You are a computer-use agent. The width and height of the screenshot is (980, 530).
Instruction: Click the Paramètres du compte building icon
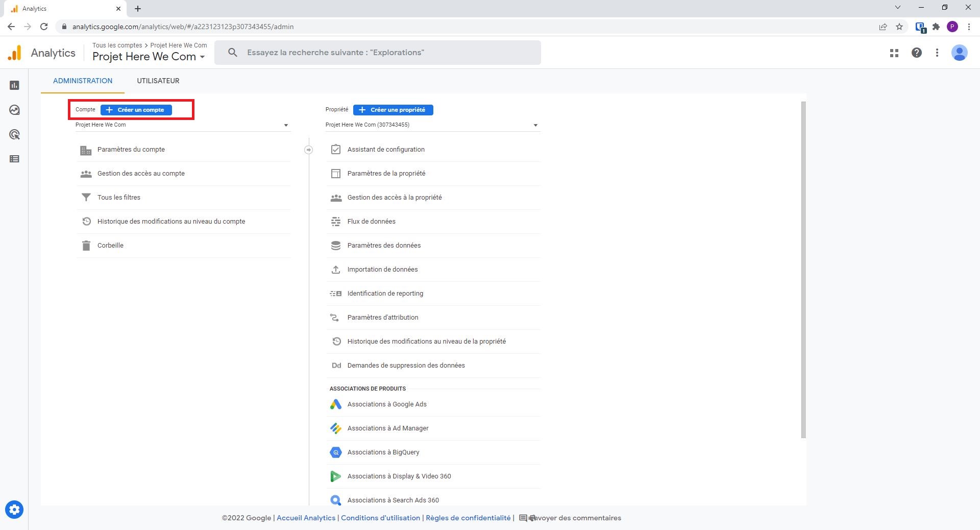[x=86, y=150]
